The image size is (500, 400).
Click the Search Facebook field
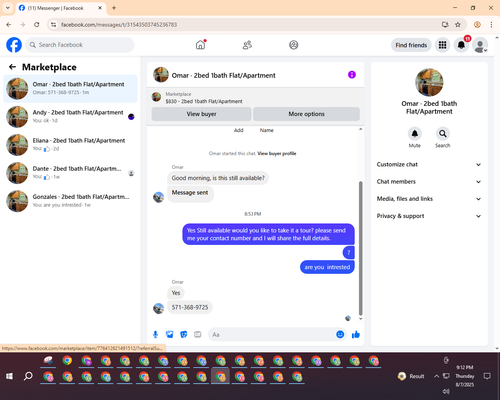pyautogui.click(x=80, y=45)
